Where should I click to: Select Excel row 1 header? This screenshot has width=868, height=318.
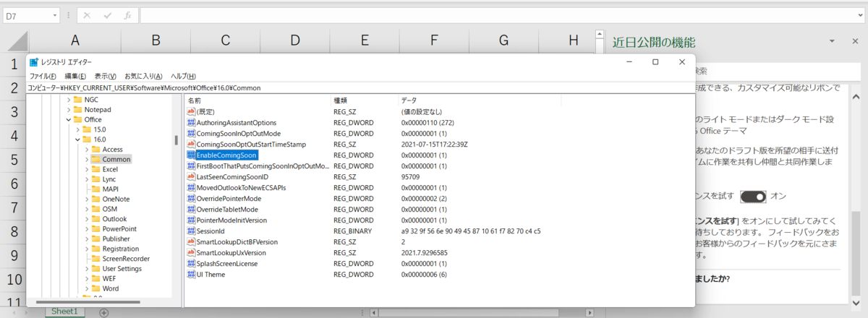coord(14,64)
